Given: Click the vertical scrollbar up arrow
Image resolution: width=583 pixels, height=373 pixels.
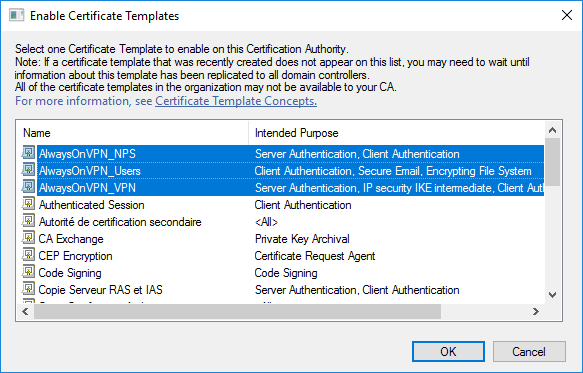Looking at the screenshot, I should click(553, 130).
